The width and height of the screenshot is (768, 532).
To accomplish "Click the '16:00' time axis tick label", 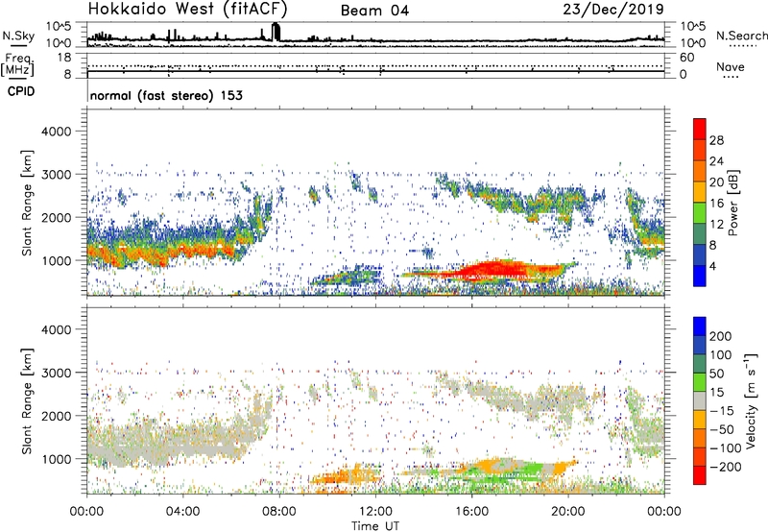I will 471,512.
